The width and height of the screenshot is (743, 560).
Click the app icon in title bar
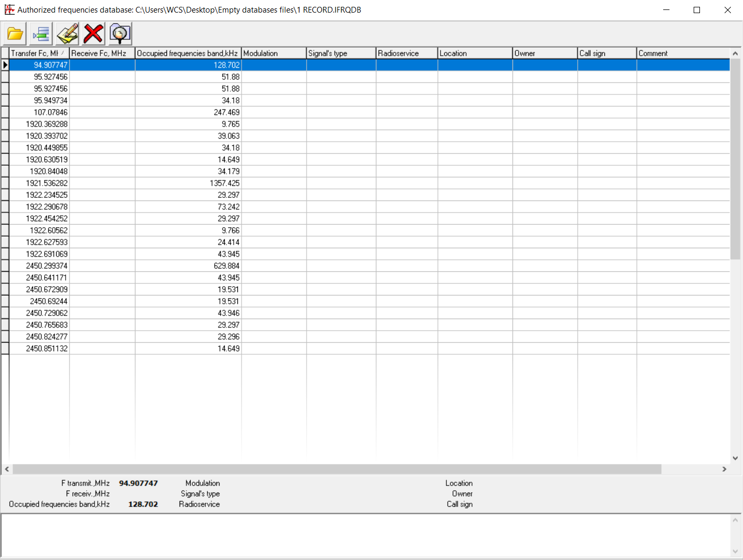9,9
